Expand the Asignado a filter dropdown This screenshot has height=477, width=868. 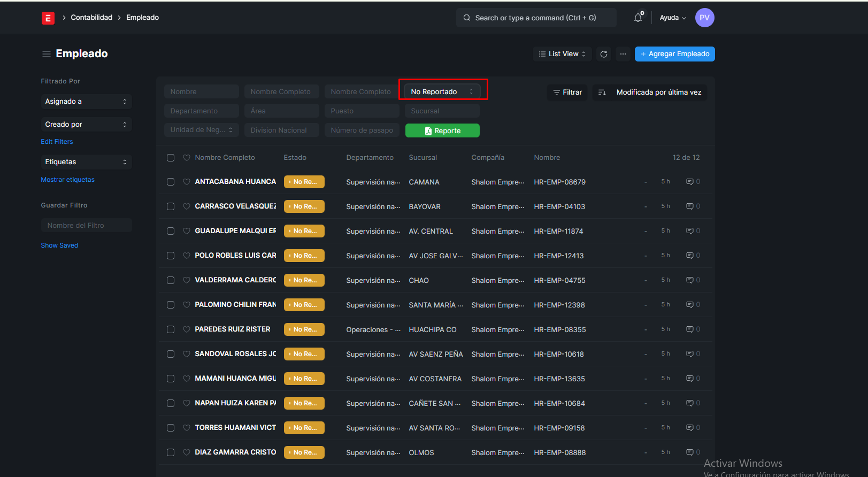[86, 102]
